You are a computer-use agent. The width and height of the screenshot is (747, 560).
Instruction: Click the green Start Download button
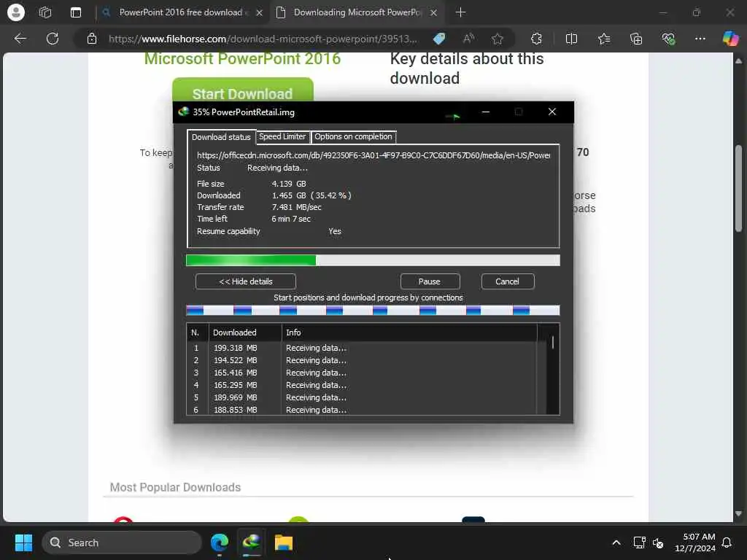pos(242,90)
